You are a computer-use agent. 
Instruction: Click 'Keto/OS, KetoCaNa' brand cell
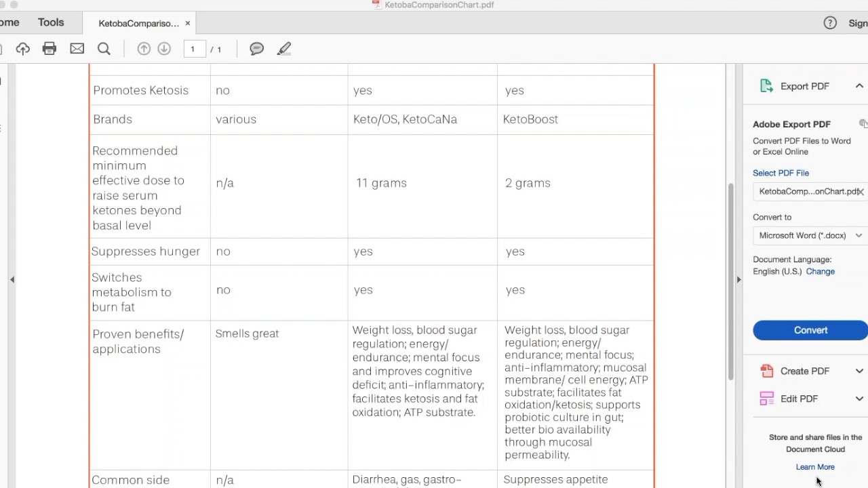pyautogui.click(x=405, y=119)
